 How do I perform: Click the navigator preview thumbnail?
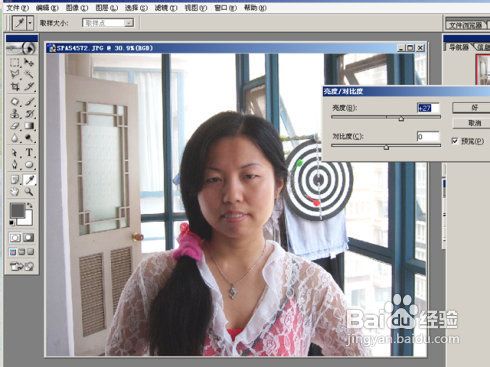pos(483,69)
